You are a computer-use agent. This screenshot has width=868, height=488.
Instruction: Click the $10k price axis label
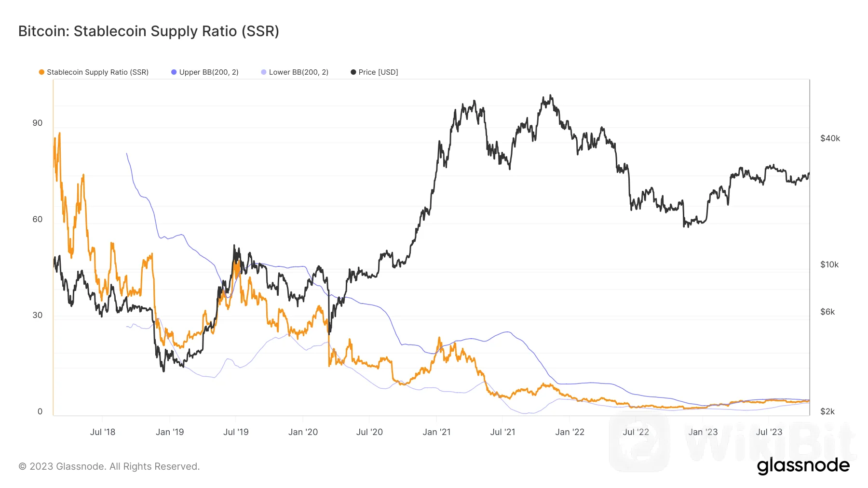click(829, 264)
